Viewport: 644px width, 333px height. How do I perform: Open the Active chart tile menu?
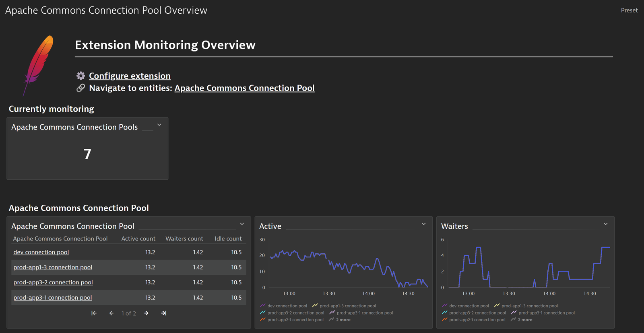[424, 224]
